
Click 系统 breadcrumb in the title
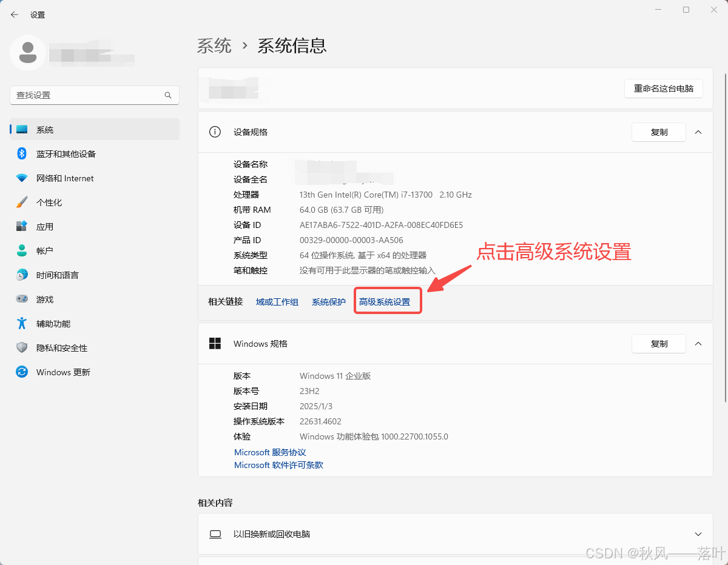[x=214, y=45]
